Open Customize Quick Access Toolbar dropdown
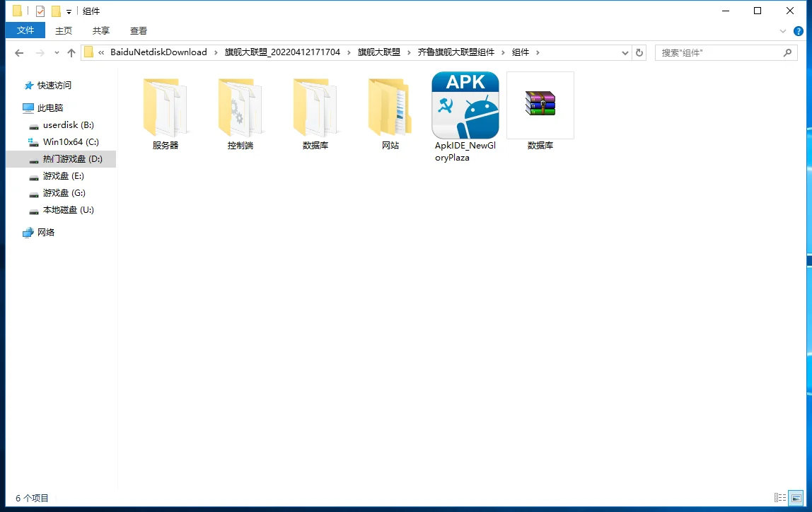This screenshot has height=512, width=812. (69, 12)
